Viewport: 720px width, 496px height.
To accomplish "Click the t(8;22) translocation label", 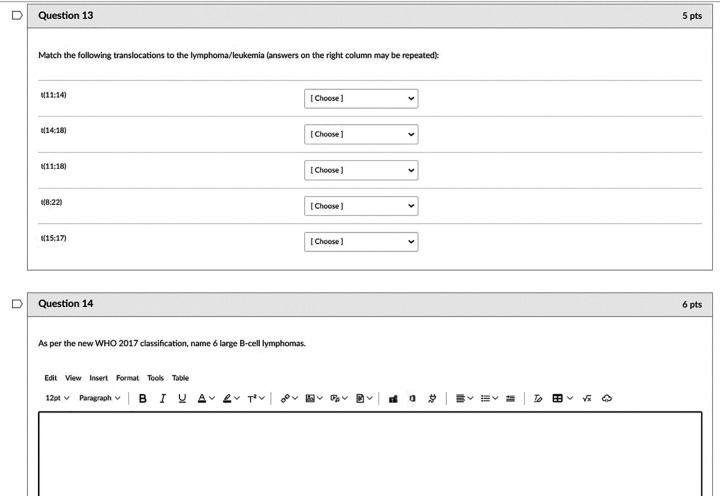I will coord(51,202).
